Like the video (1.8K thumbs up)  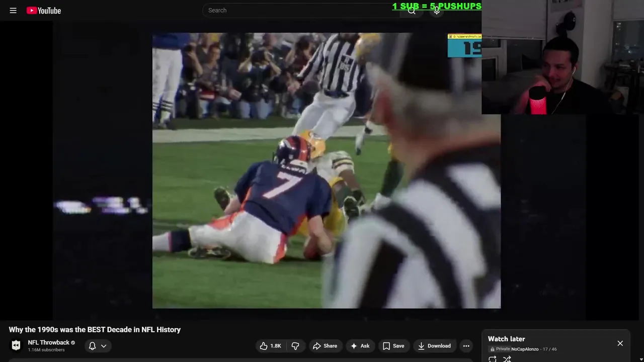(x=270, y=346)
